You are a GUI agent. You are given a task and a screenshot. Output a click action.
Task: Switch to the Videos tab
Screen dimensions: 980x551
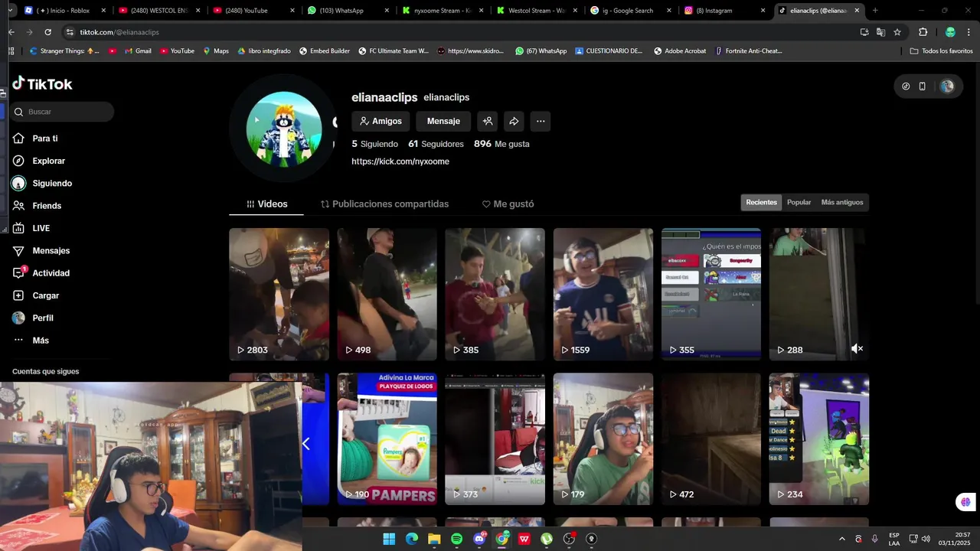click(266, 204)
